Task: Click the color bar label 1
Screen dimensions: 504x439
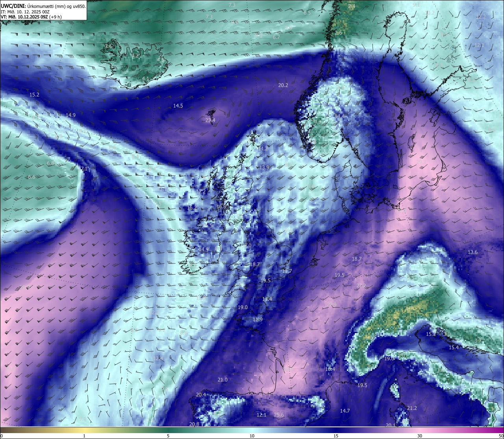Action: pos(84,436)
